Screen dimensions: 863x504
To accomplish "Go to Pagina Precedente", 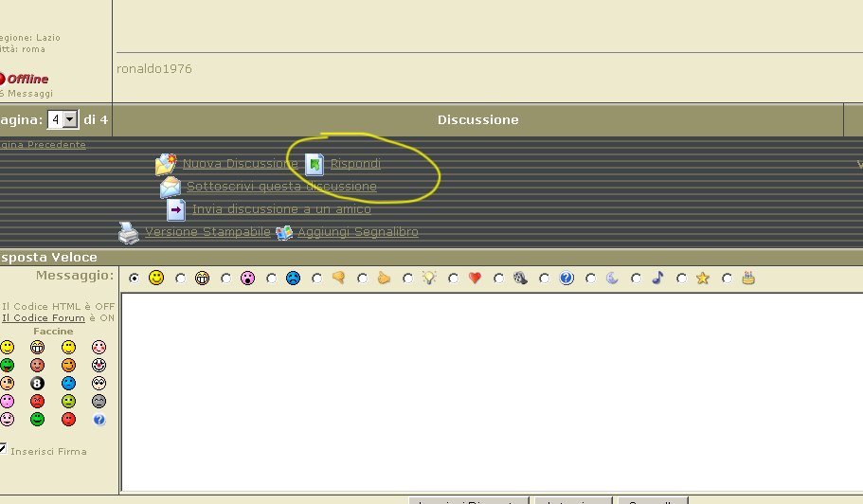I will click(x=43, y=145).
